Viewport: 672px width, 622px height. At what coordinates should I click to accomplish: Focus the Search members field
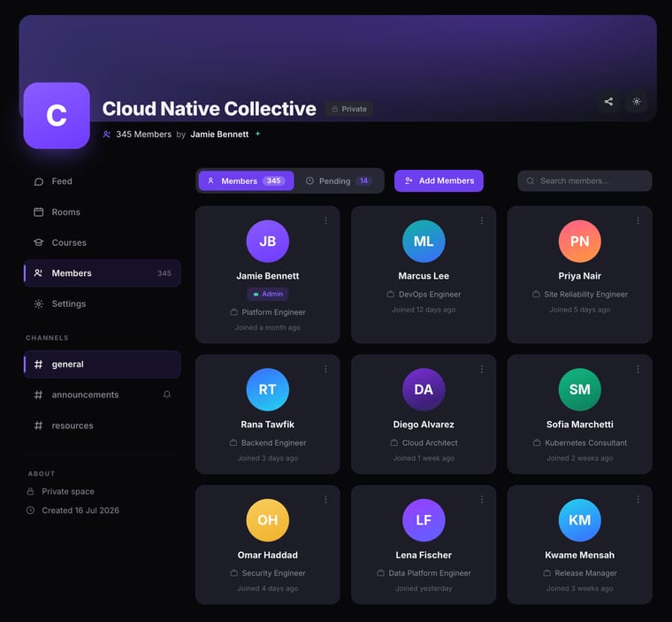[x=584, y=180]
